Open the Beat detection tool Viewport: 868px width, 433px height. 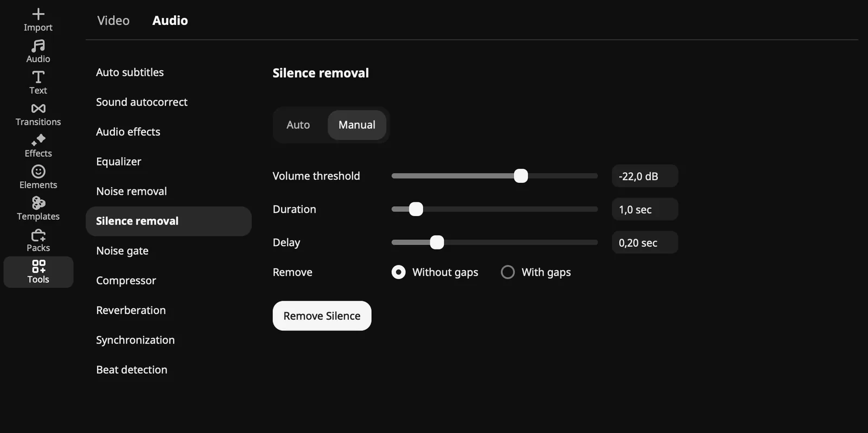pos(131,370)
